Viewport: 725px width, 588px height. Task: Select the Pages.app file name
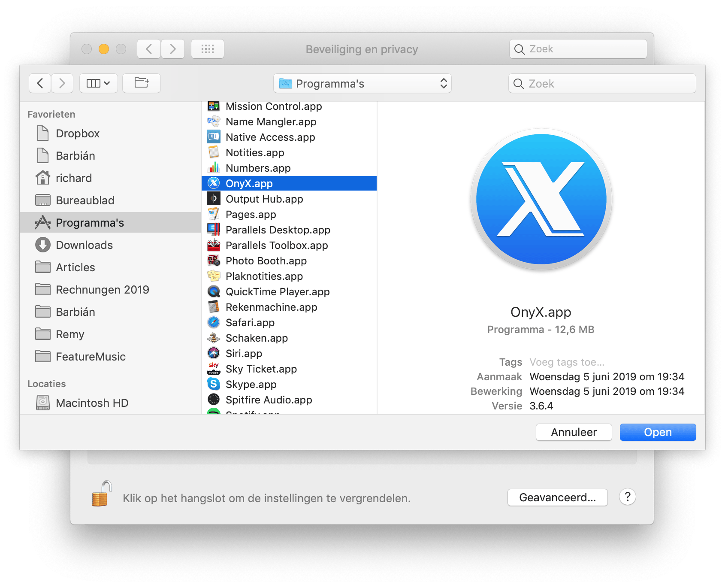tap(251, 214)
